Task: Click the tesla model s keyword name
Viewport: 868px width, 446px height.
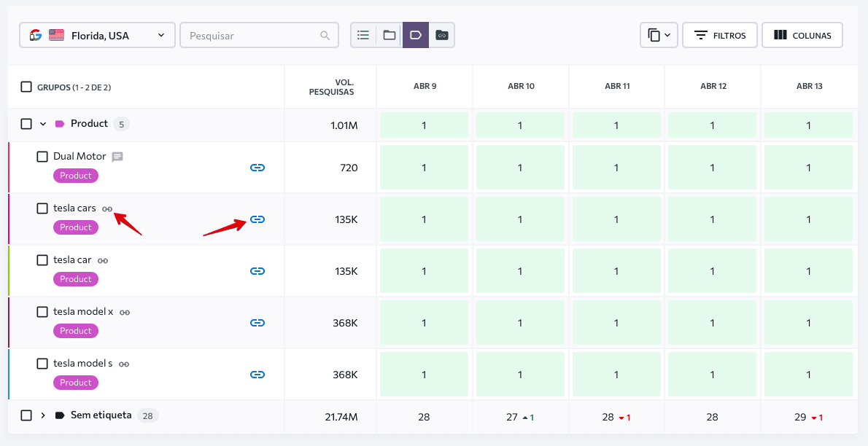Action: click(83, 364)
